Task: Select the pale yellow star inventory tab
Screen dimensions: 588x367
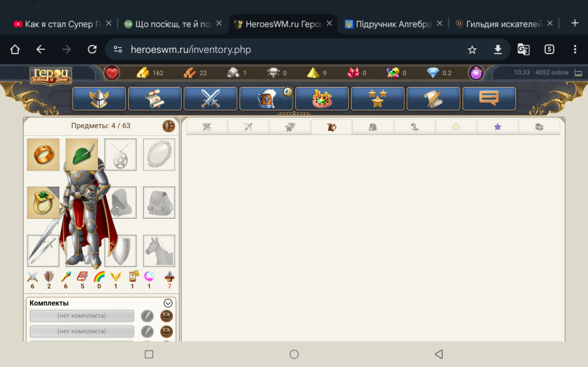Action: 456,127
